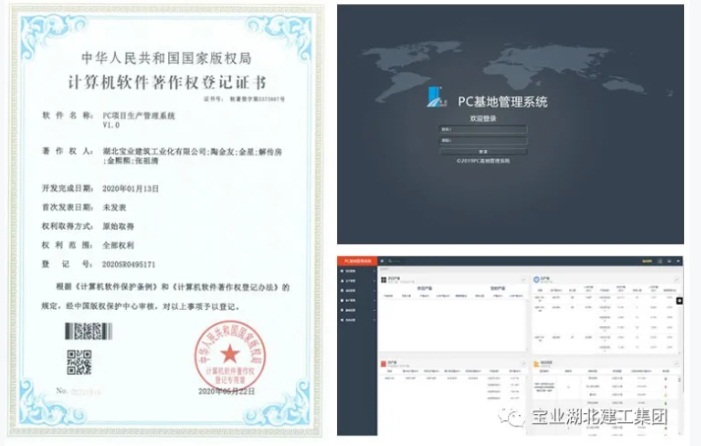Viewport: 701px width, 446px height.
Task: Click the certificate title 计算机软件著作权登记证书
Action: point(167,82)
